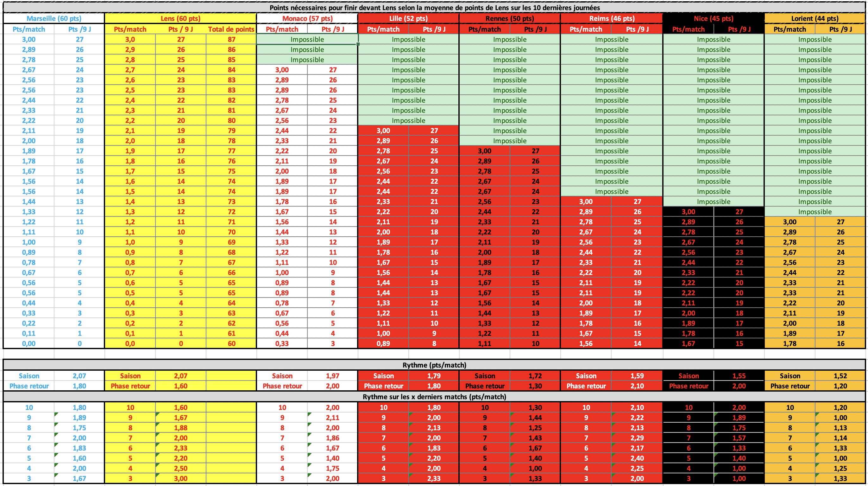Click the 'Rythme (pts/match)' section header

pos(434,365)
